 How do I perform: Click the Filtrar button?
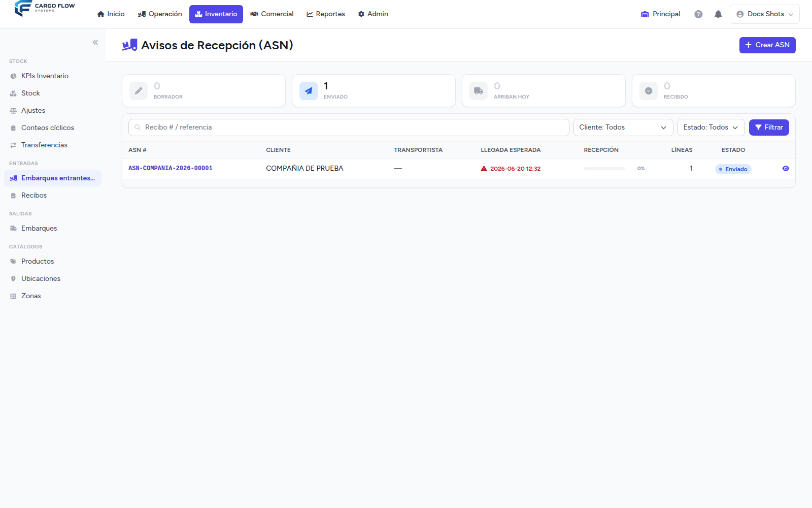click(769, 128)
